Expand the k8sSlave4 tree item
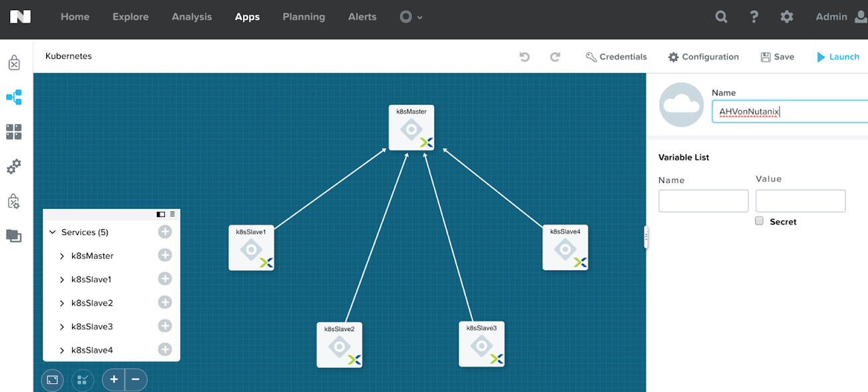Screen dimensions: 868x392 pos(62,350)
